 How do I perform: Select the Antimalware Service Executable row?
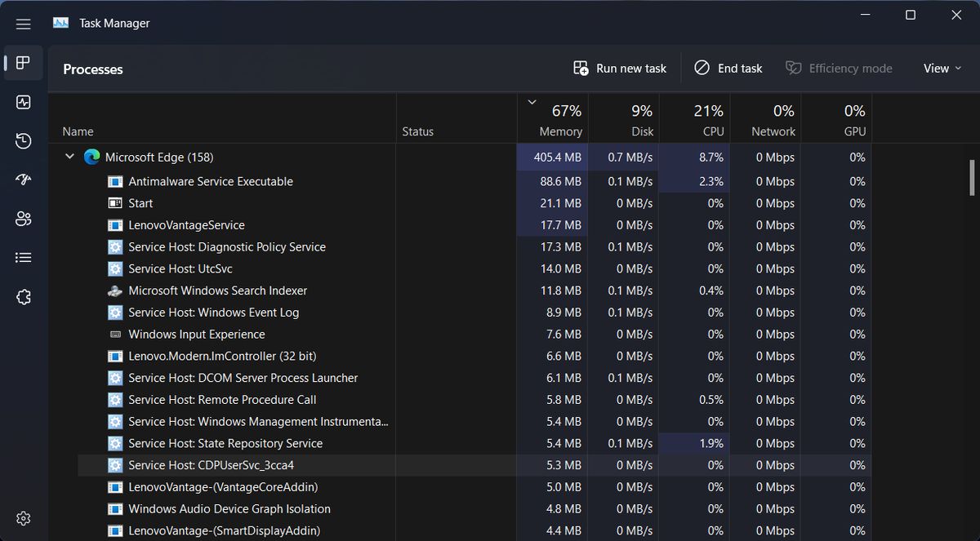210,181
